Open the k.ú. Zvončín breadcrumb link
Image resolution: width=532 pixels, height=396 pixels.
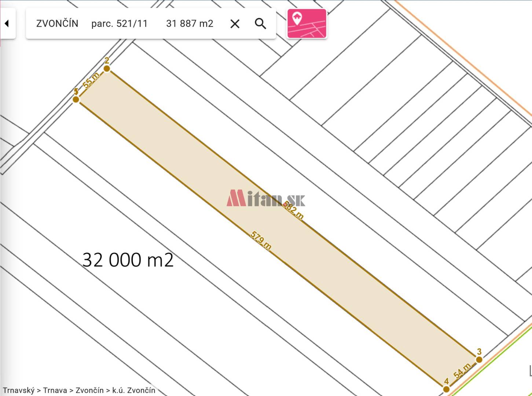[x=134, y=390]
